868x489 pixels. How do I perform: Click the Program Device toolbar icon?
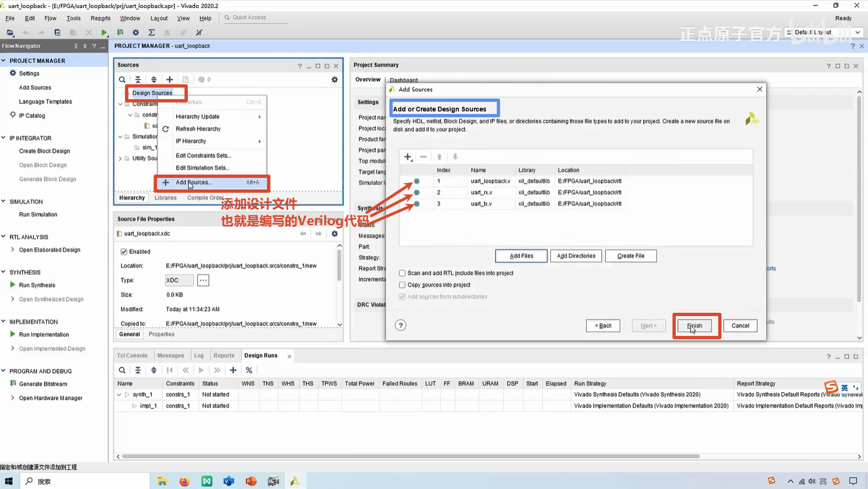(x=120, y=32)
